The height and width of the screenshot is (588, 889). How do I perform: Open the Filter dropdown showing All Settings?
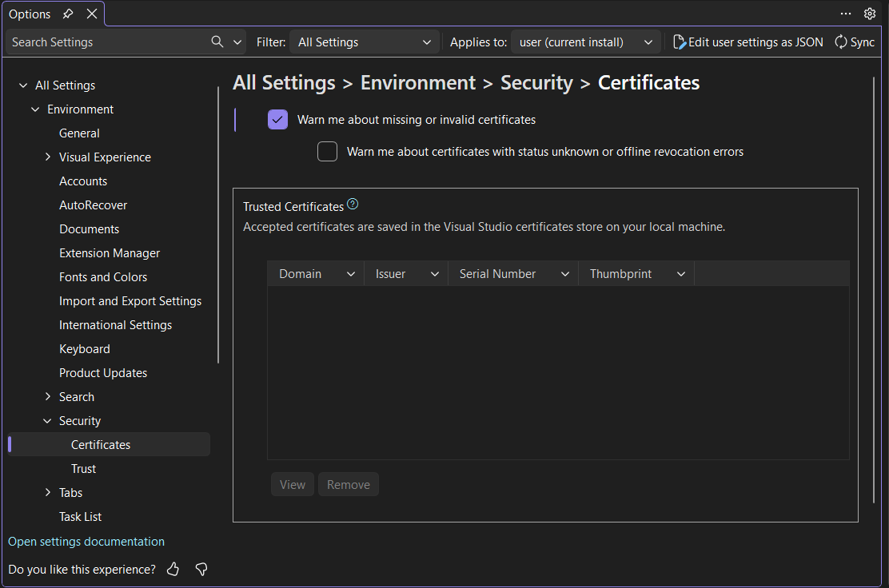364,42
